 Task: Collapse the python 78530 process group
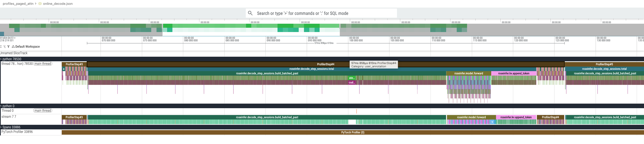coord(1,59)
